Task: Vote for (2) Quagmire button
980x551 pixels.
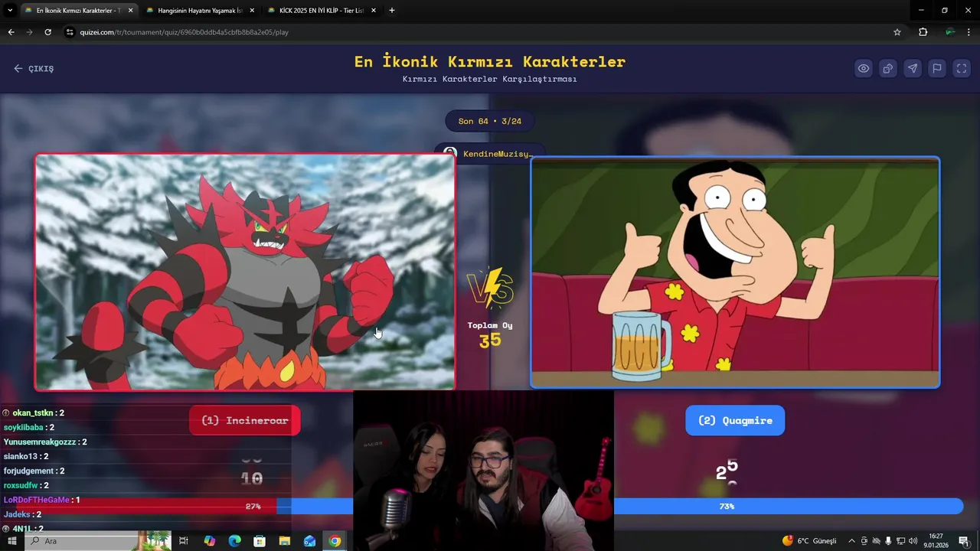Action: point(735,420)
